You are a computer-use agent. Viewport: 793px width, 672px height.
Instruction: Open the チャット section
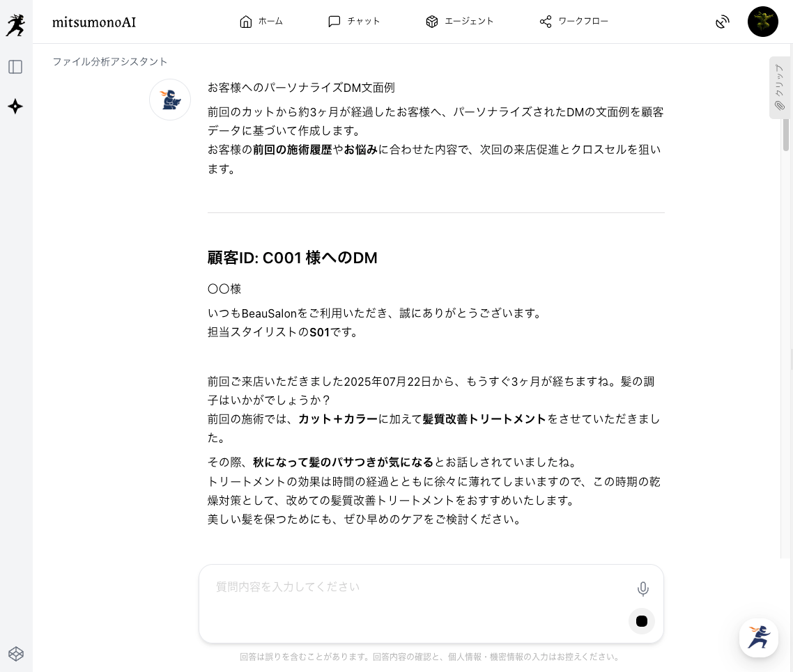(x=354, y=22)
